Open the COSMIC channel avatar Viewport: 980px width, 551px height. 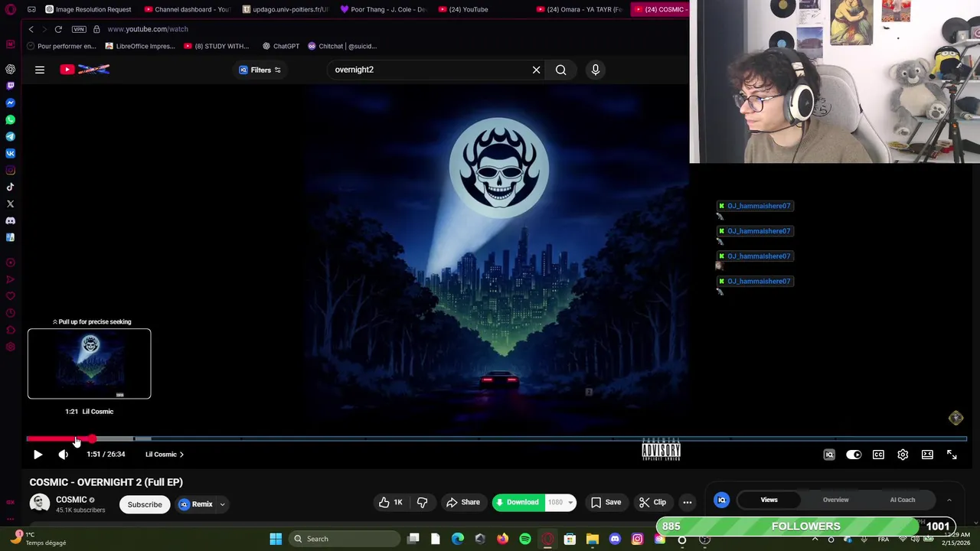click(x=40, y=504)
